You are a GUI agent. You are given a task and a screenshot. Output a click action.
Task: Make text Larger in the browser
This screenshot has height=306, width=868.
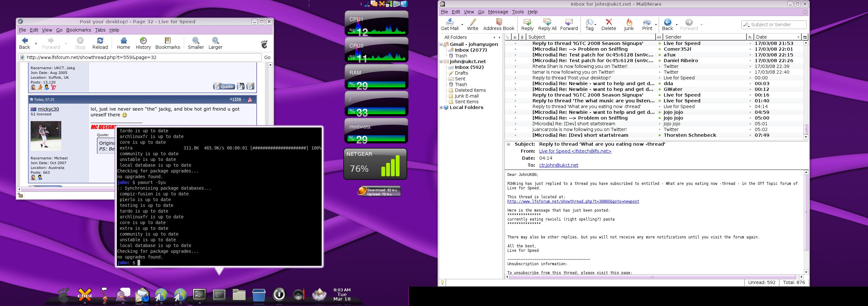click(x=215, y=43)
